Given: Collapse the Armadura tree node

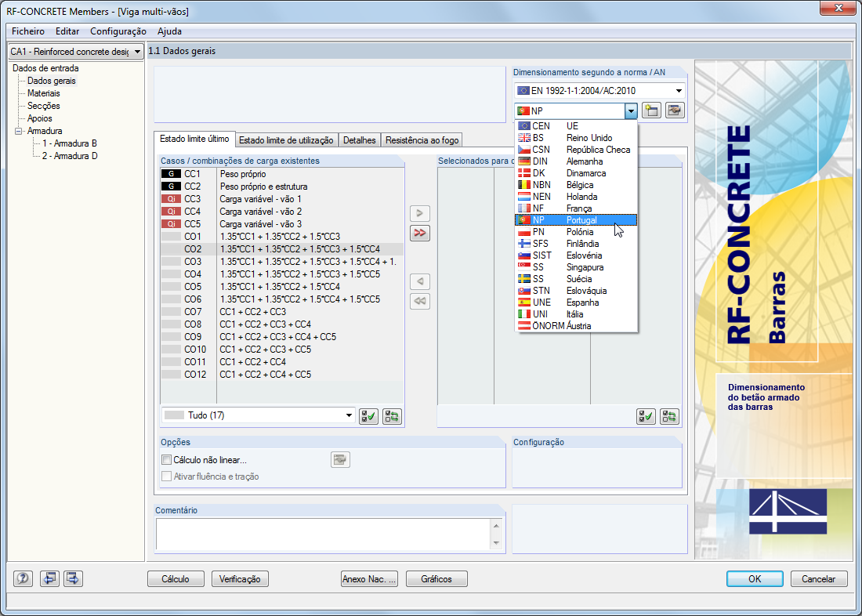Looking at the screenshot, I should click(18, 131).
